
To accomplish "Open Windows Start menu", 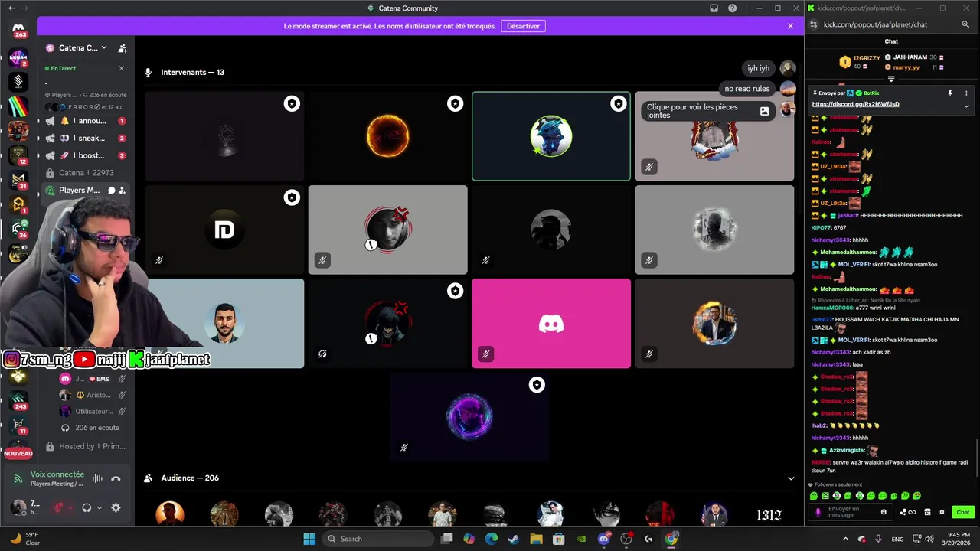I will pyautogui.click(x=309, y=539).
